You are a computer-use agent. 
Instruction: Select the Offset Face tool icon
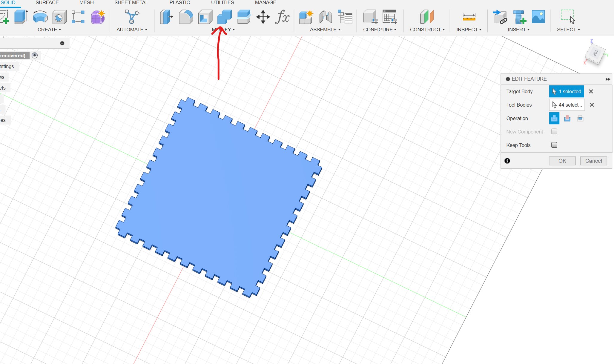[244, 17]
